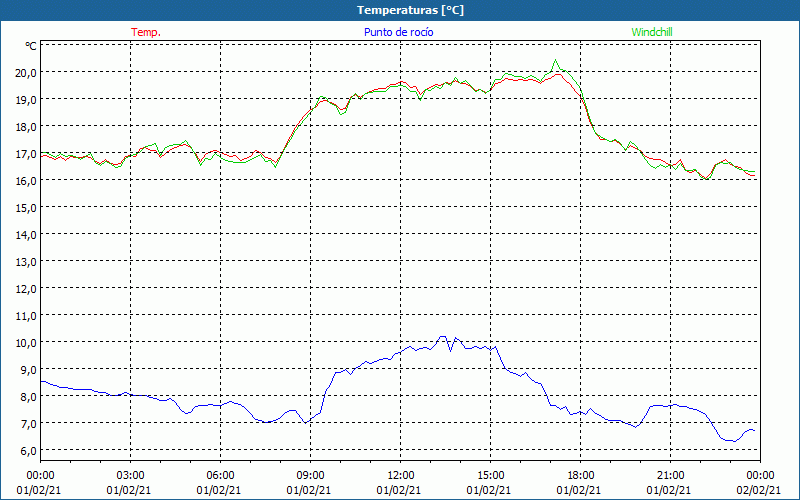800x500 pixels.
Task: Click the 21:00 time axis label
Action: [670, 476]
